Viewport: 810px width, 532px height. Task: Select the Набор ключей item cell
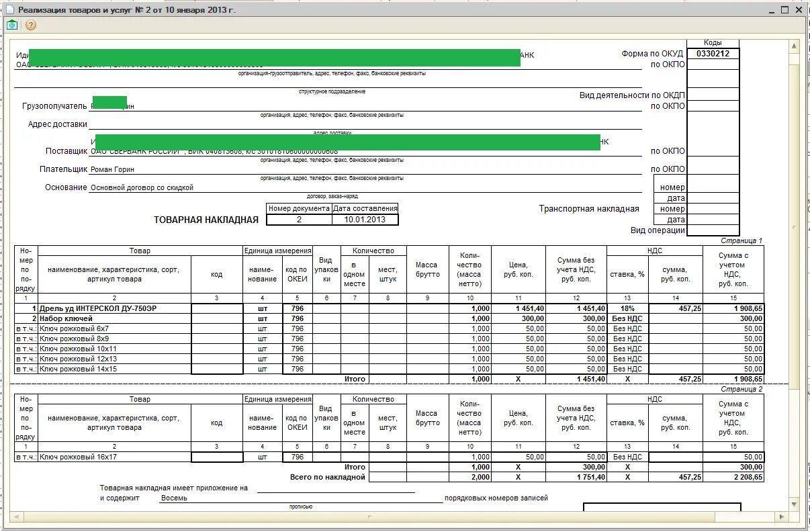coord(114,318)
